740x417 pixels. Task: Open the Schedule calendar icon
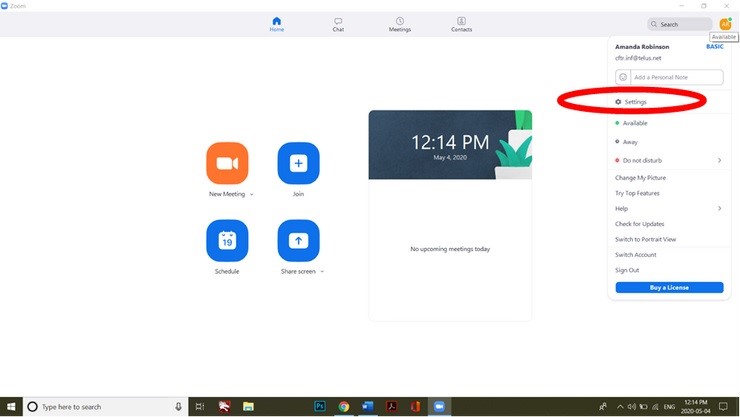[227, 241]
